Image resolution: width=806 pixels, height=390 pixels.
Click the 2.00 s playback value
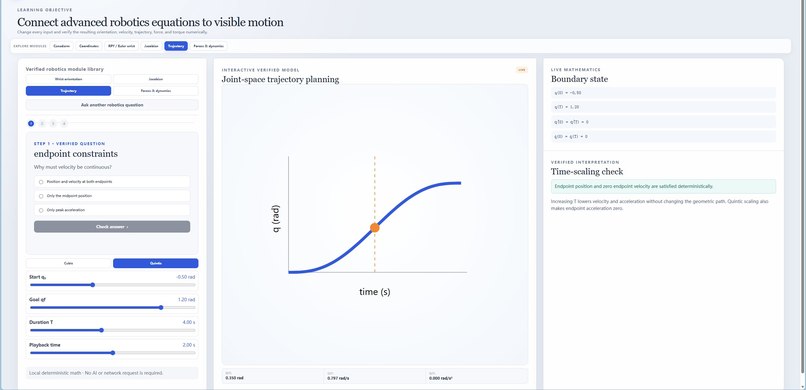(x=189, y=345)
